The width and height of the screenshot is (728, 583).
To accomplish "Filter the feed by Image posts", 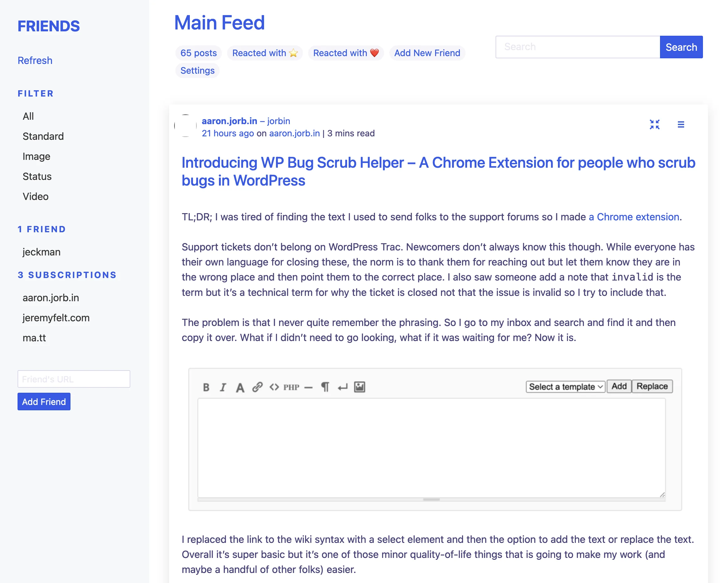I will click(36, 156).
